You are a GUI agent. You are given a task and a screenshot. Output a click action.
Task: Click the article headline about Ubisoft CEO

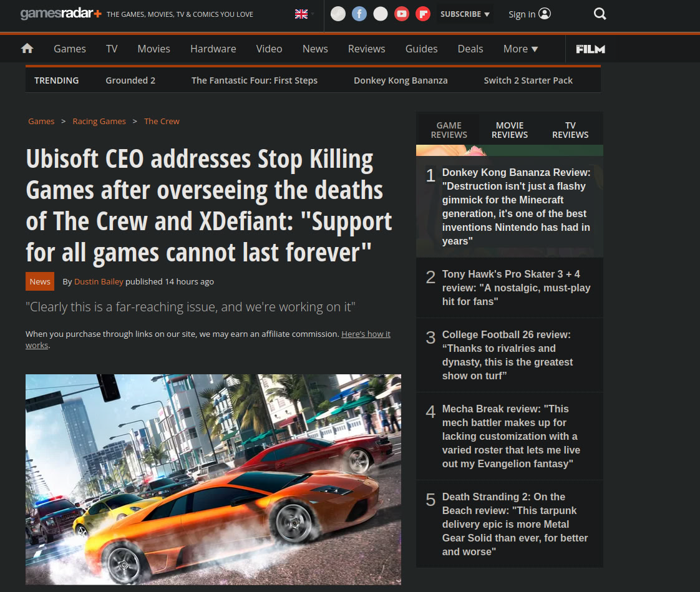(209, 205)
